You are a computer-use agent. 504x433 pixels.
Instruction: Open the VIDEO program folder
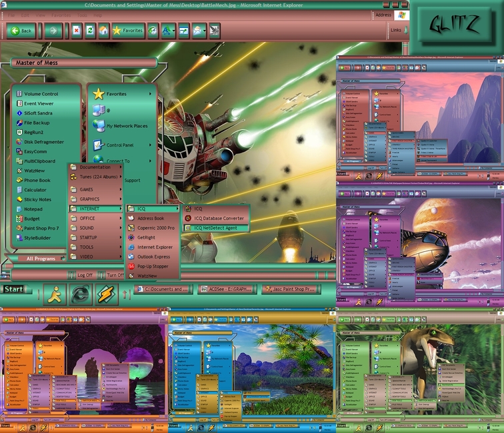pos(95,256)
